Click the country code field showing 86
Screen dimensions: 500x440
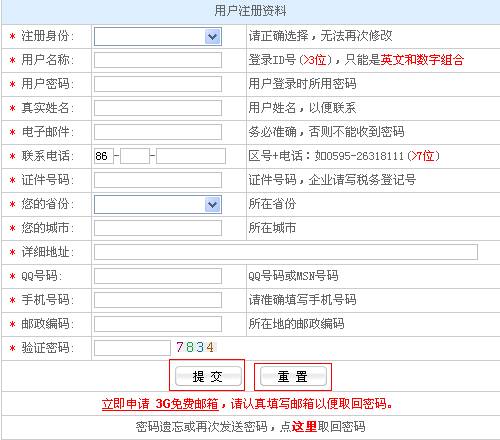[104, 156]
